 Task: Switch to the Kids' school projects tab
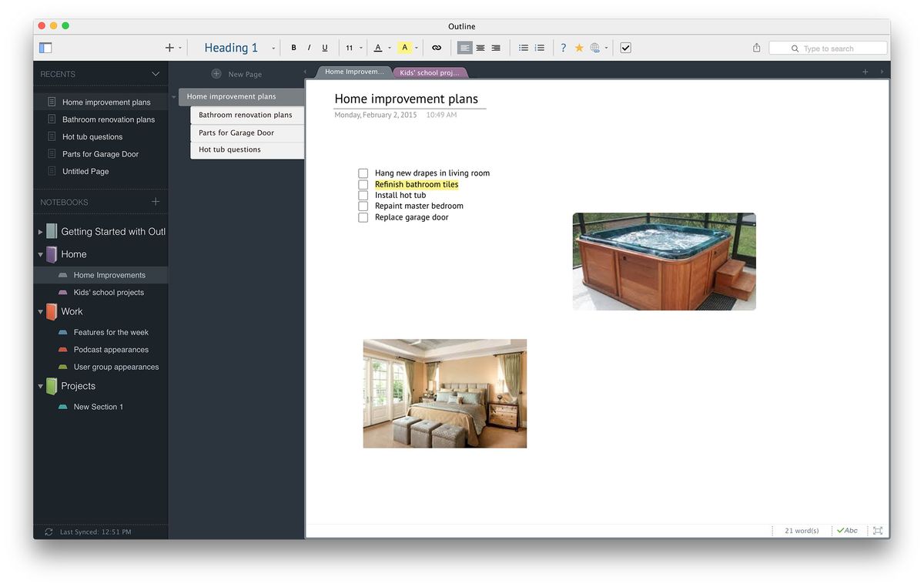pos(430,72)
